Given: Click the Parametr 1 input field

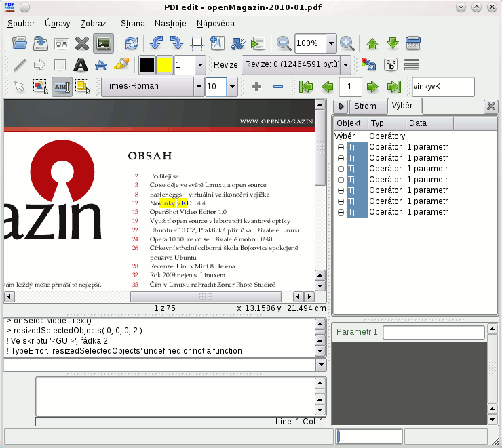Looking at the screenshot, I should tap(433, 332).
